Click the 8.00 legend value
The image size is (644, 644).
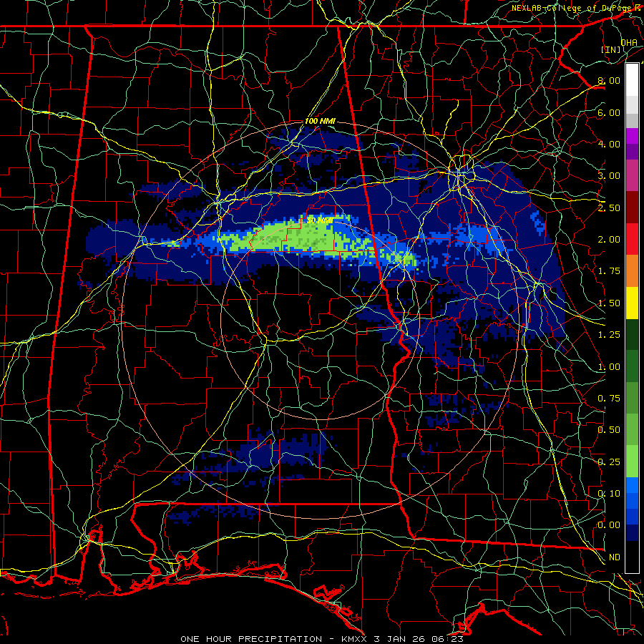(609, 80)
